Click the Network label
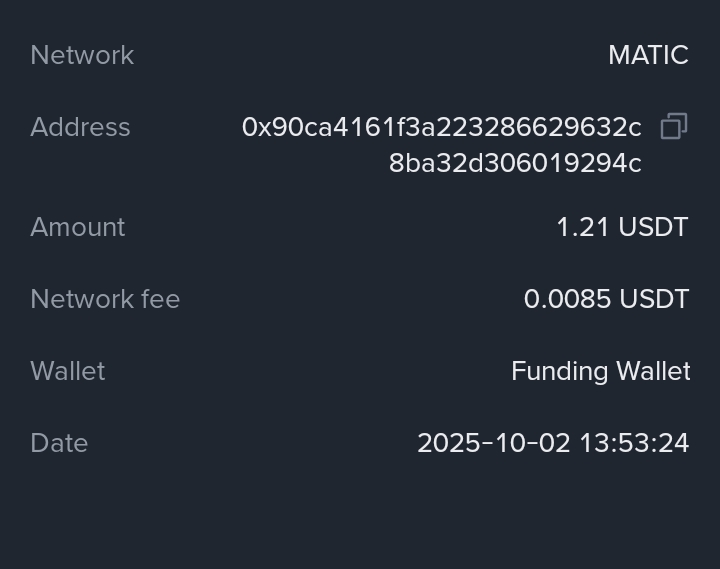The height and width of the screenshot is (569, 720). (82, 55)
